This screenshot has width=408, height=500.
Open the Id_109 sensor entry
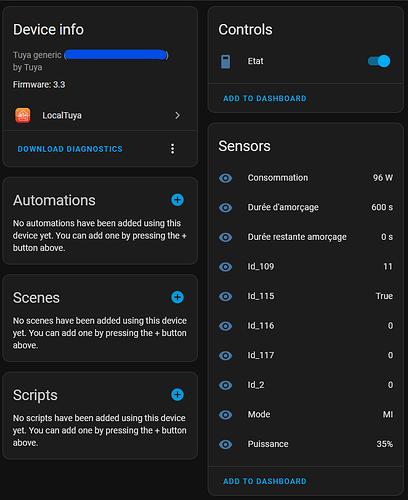pos(306,267)
